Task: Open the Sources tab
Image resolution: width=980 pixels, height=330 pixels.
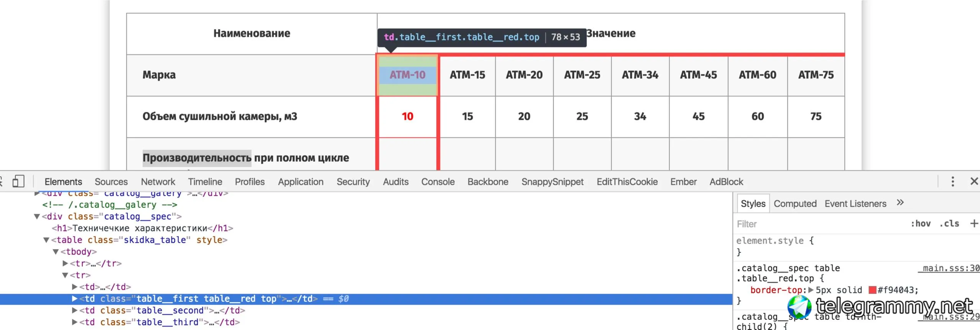Action: click(x=111, y=181)
